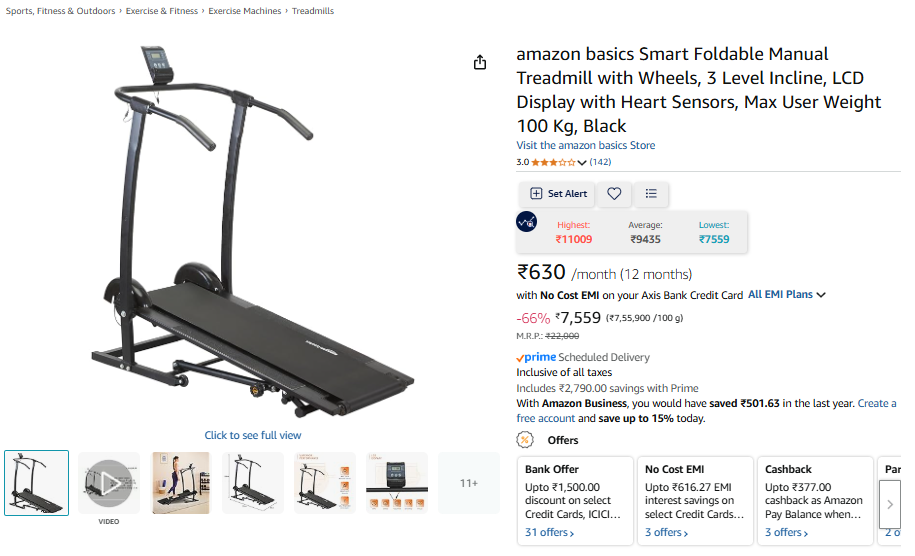Click the share icon above product image
Screen dimensions: 915x556
point(480,63)
